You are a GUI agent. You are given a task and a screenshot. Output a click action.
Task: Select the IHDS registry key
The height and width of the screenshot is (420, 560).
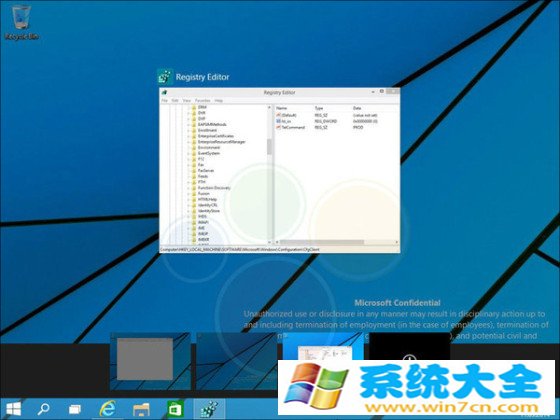point(202,216)
